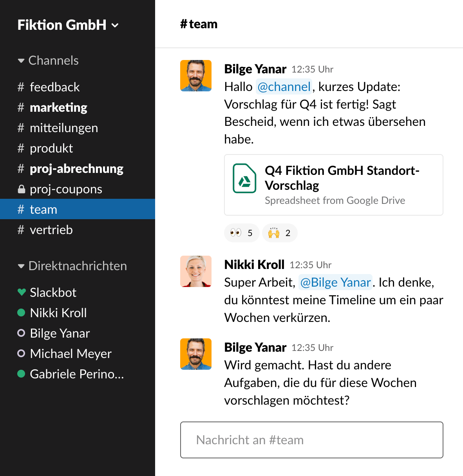Click the raised hands emoji reaction
Viewport: 463px width, 476px height.
click(x=280, y=233)
